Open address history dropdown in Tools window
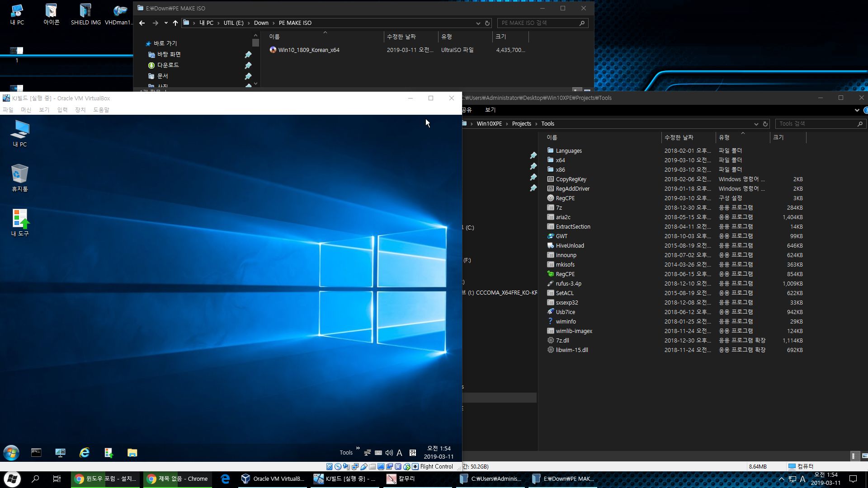This screenshot has height=488, width=868. 756,124
